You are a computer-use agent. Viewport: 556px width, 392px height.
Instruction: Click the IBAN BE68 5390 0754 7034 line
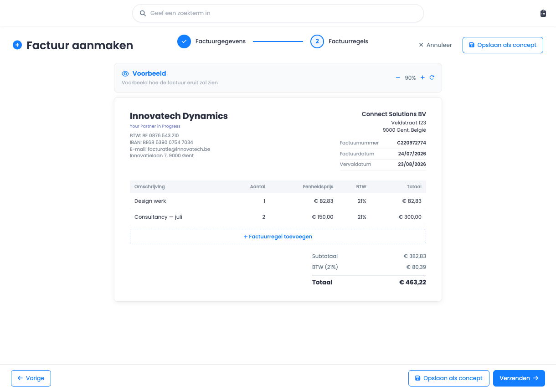tap(161, 142)
